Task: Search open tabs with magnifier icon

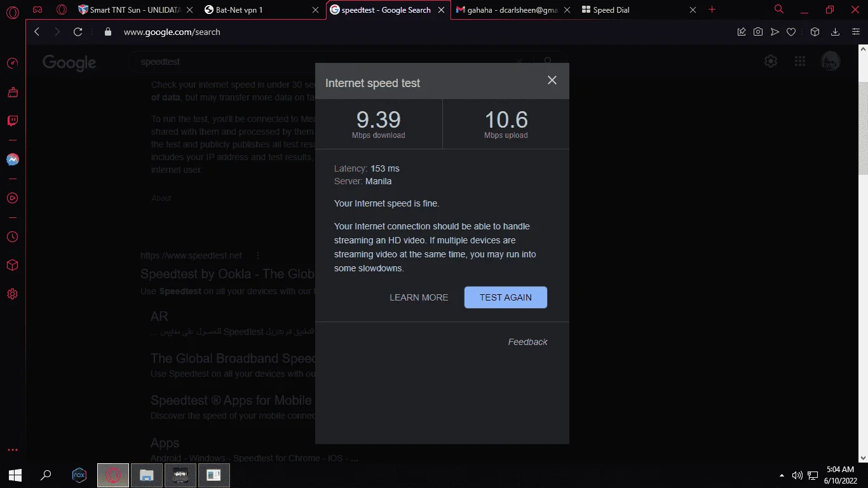Action: (x=779, y=10)
